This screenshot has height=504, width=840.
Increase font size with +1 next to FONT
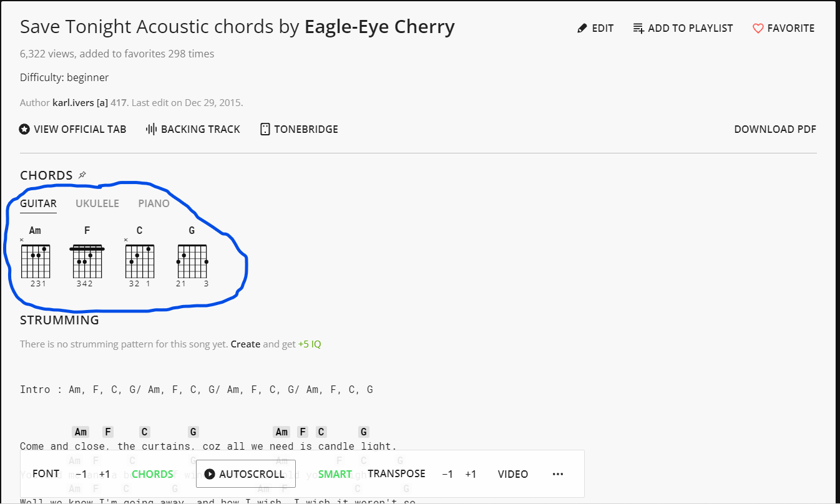[x=104, y=474]
